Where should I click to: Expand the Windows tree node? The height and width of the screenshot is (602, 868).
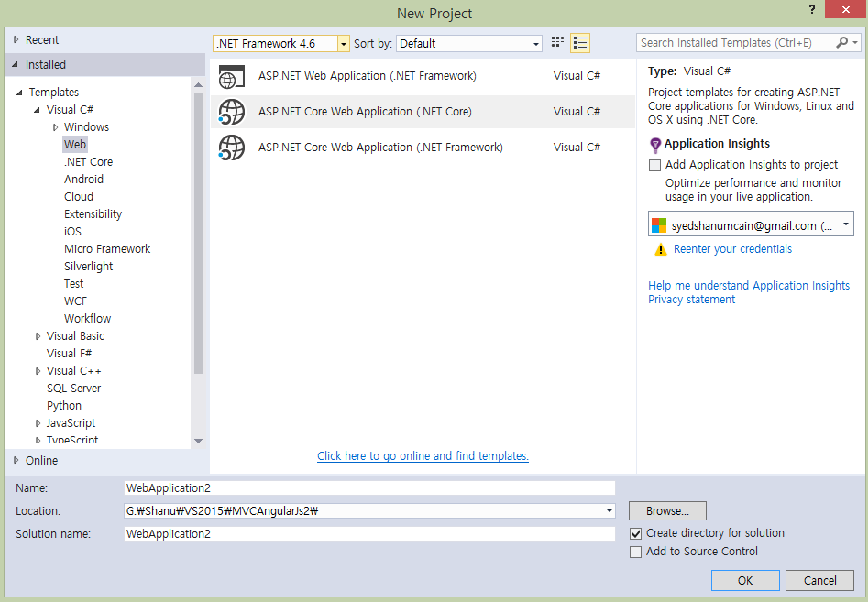(x=55, y=127)
